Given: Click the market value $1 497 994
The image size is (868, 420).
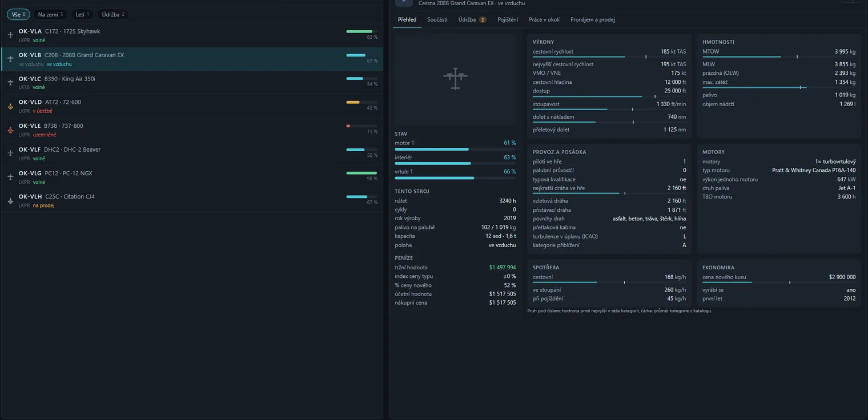Looking at the screenshot, I should click(503, 267).
